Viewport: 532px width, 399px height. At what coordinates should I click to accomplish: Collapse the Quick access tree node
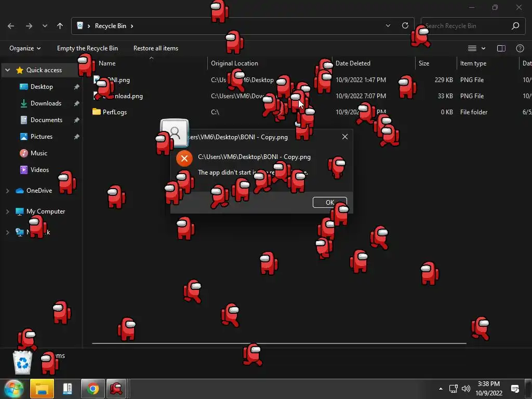pyautogui.click(x=7, y=70)
